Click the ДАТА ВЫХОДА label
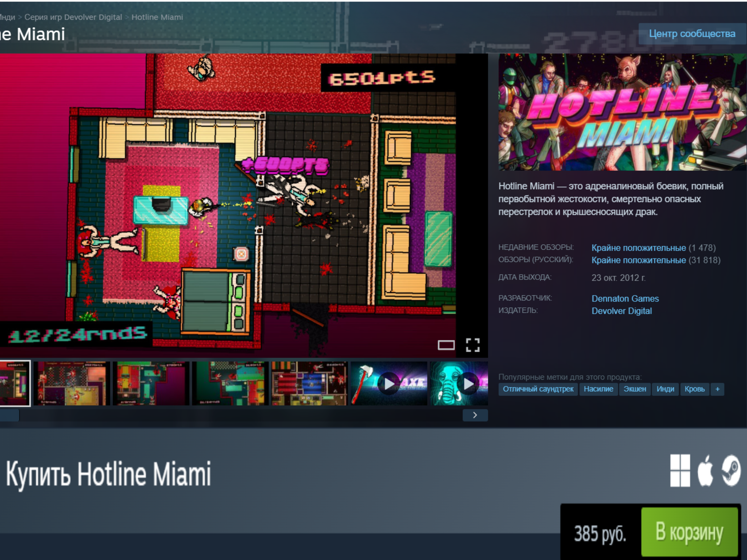 tap(525, 277)
